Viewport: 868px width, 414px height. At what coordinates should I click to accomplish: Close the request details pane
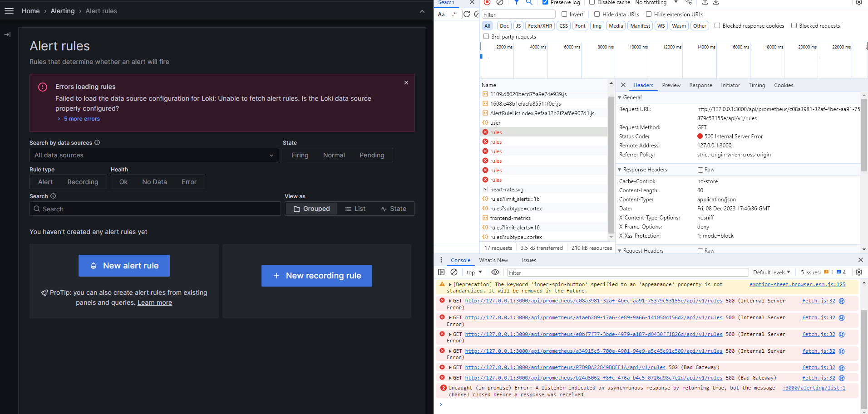[x=623, y=85]
